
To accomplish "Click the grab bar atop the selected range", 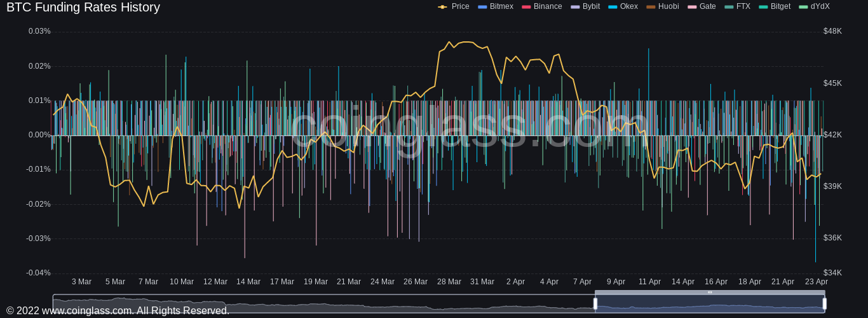I will click(710, 293).
